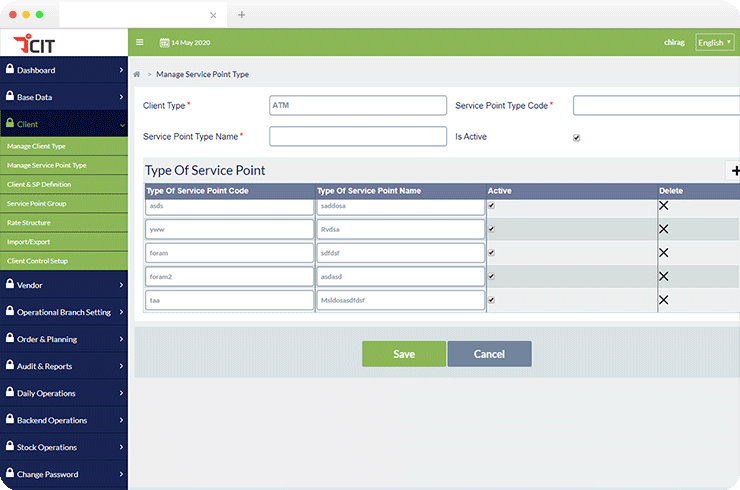Viewport: 740px width, 490px height.
Task: Toggle the hamburger sidebar menu icon
Action: tap(140, 42)
